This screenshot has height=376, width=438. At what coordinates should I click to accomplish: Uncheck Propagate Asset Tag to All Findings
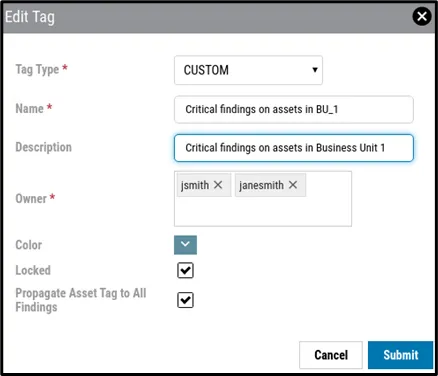coord(185,300)
